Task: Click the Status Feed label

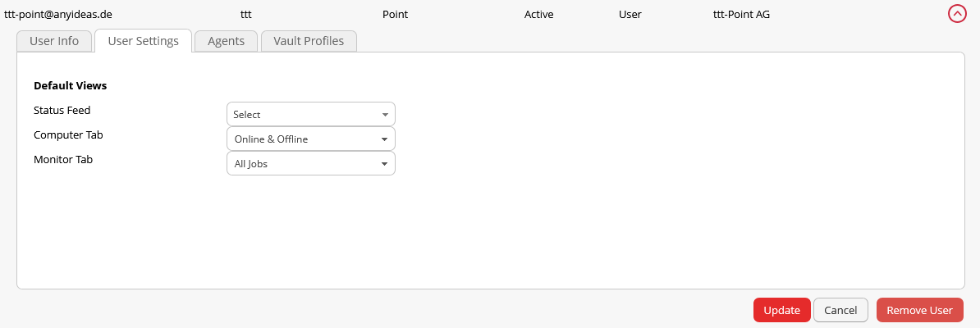Action: (x=62, y=110)
